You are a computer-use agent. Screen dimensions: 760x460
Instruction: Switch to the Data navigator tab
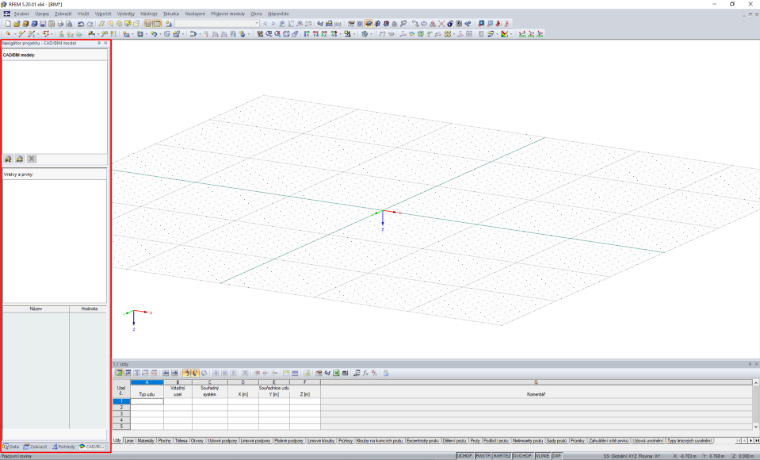click(11, 446)
